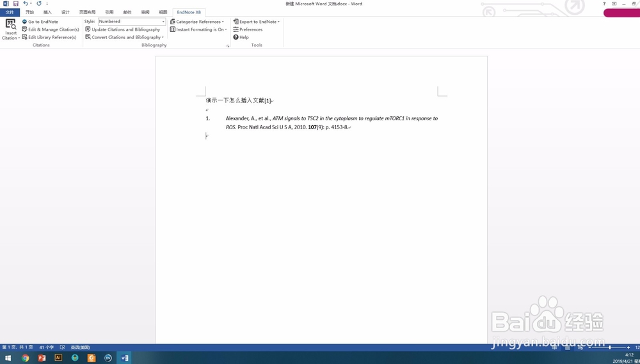Toggle Instant Formatting is On
This screenshot has height=364, width=640.
(198, 29)
